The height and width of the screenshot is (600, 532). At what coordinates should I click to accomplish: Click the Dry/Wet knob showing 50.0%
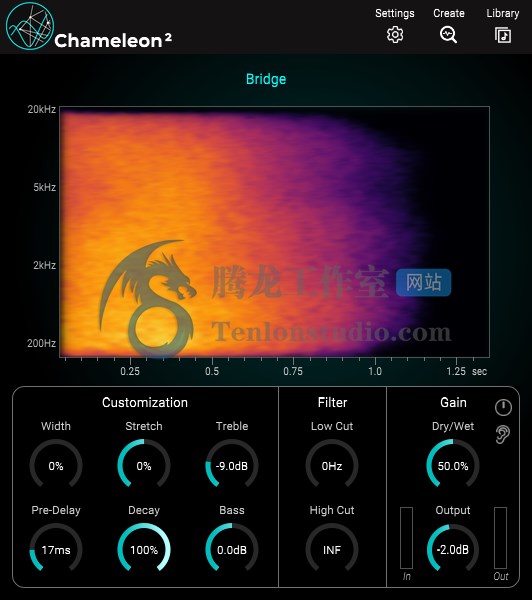(x=453, y=465)
